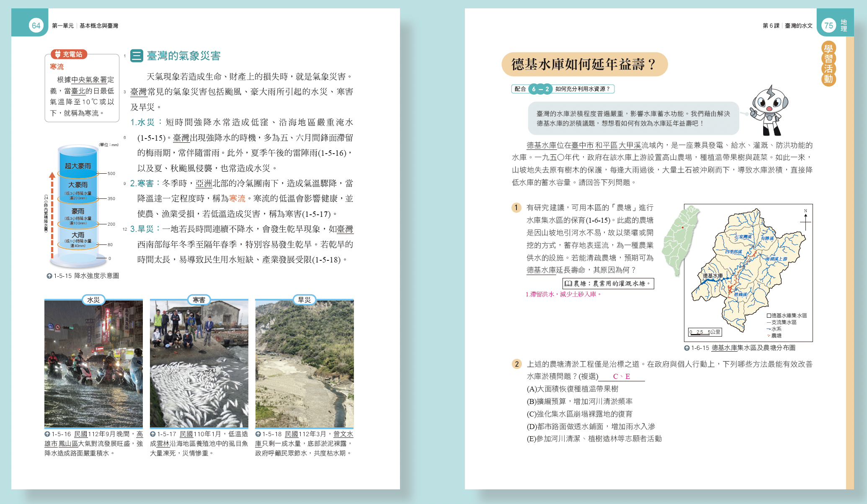Click the 寒害 photo label tab

click(199, 300)
